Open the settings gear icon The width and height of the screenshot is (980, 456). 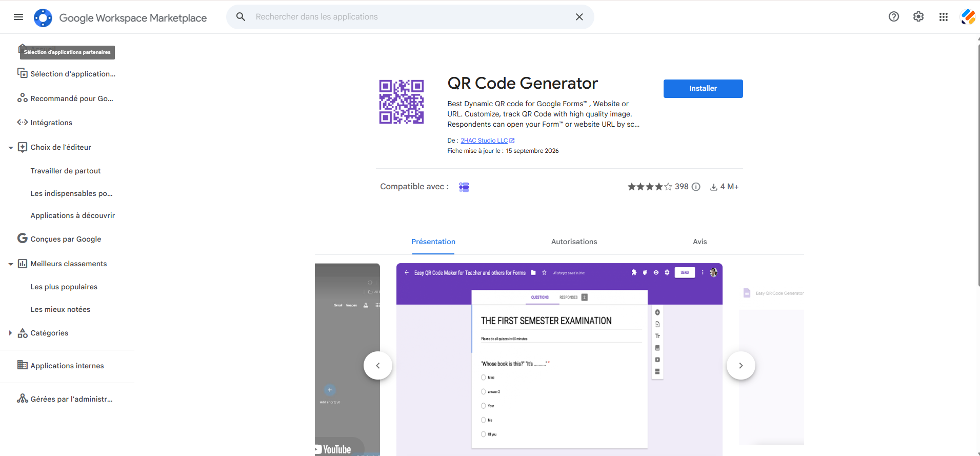coord(918,16)
